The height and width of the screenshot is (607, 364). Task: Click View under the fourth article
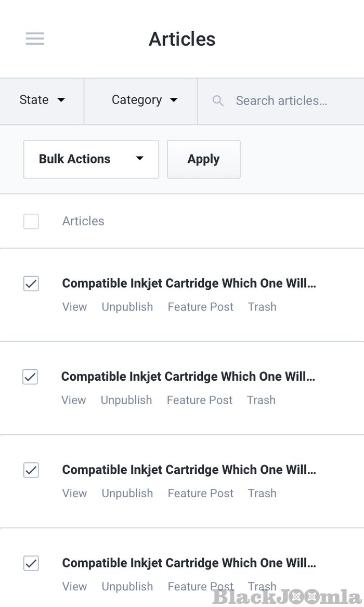coord(74,586)
